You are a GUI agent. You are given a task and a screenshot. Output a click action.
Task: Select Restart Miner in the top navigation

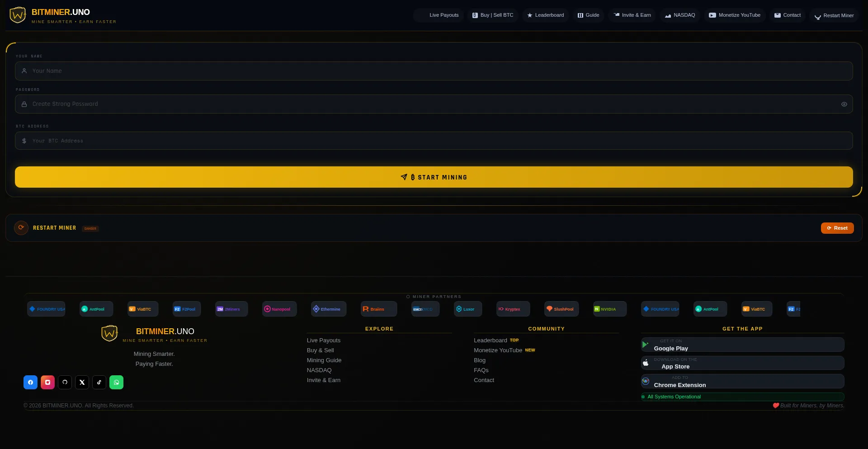(x=834, y=15)
